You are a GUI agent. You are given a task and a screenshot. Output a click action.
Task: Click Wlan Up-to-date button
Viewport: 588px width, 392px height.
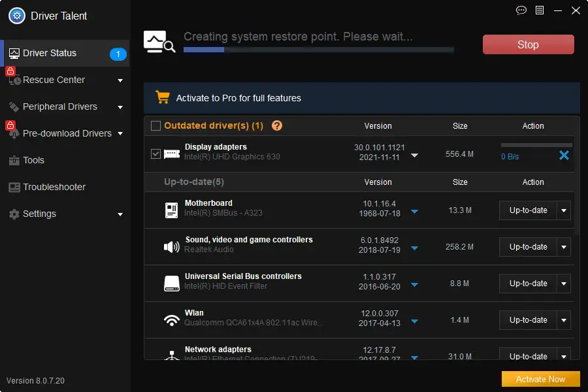click(x=528, y=320)
